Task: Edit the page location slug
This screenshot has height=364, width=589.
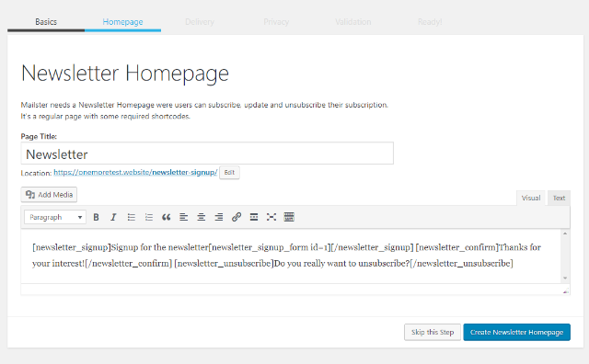Action: (229, 173)
